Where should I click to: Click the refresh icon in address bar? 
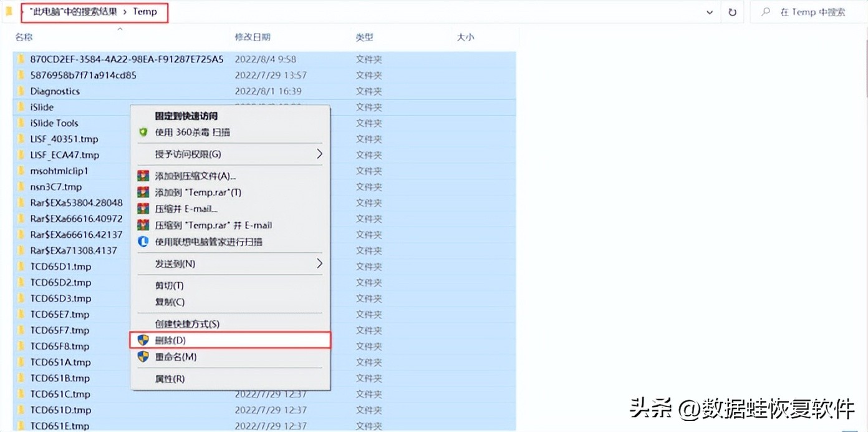tap(732, 12)
